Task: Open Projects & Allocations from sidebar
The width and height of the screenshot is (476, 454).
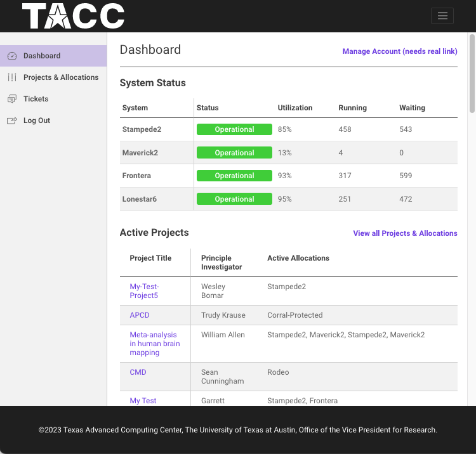Action: (x=53, y=77)
